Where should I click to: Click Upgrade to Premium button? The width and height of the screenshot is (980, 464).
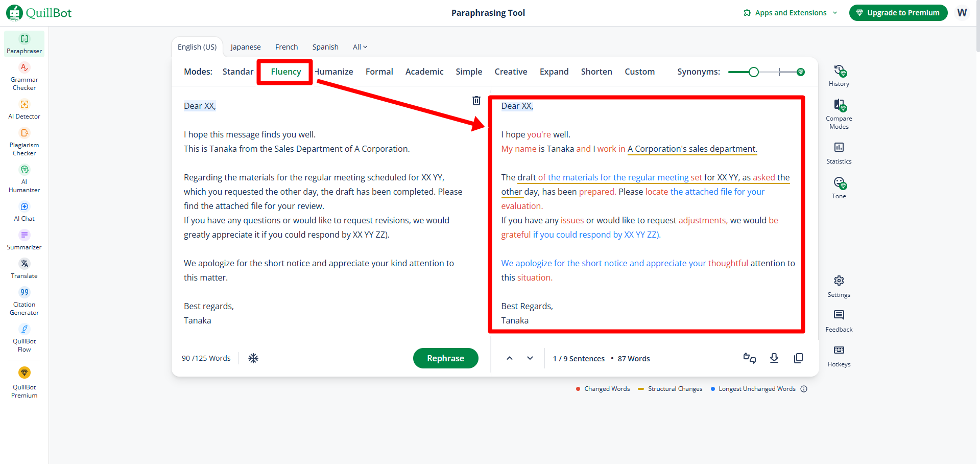[898, 13]
